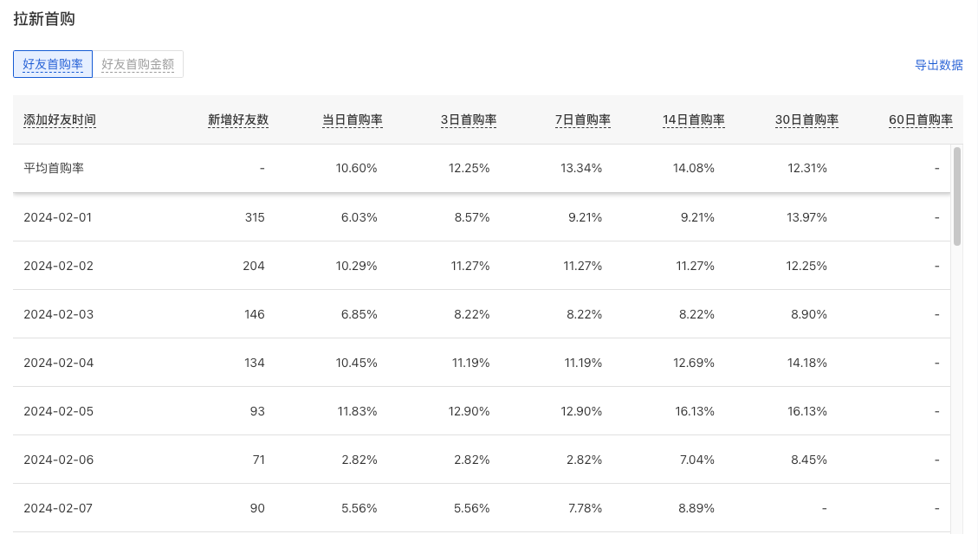978x560 pixels.
Task: Click the 3日首购率 column header
Action: pos(469,119)
